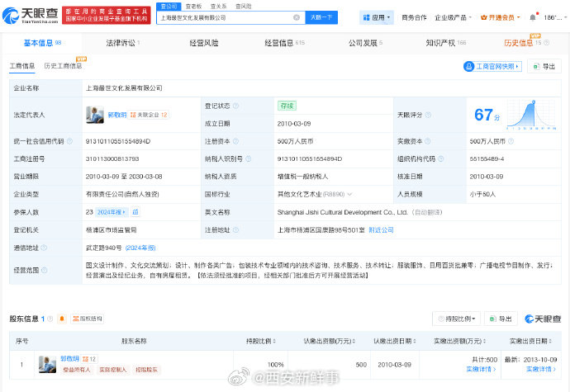Viewport: 570px width, 392px height.
Task: Click the help icon beside 登记状态
Action: pyautogui.click(x=235, y=106)
